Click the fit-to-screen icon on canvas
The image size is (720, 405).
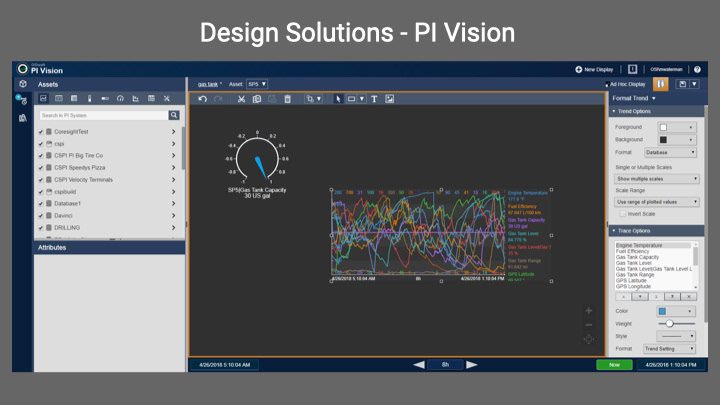click(589, 339)
